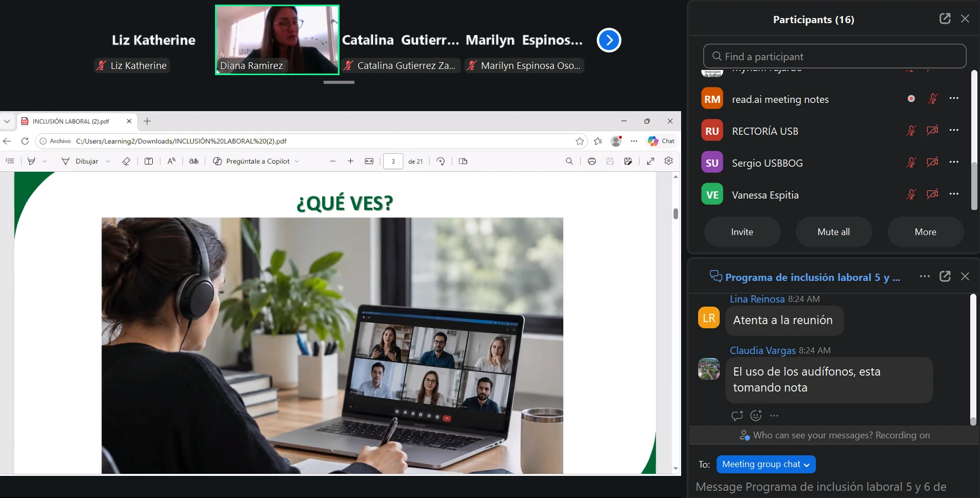Click Mute all button
This screenshot has width=980, height=498.
pyautogui.click(x=833, y=232)
